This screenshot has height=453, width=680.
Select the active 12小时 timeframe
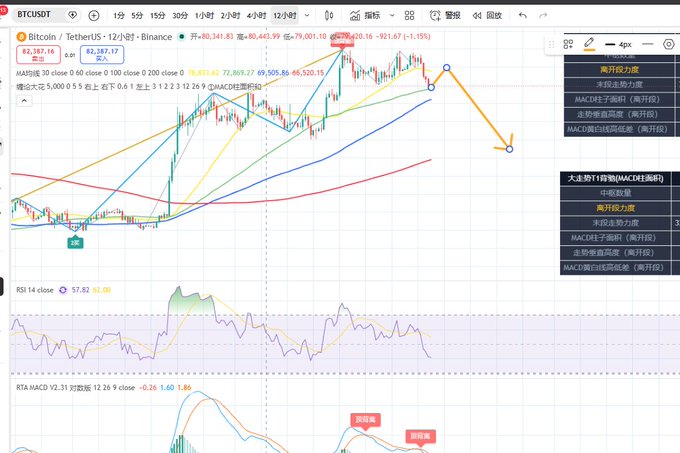pos(285,16)
